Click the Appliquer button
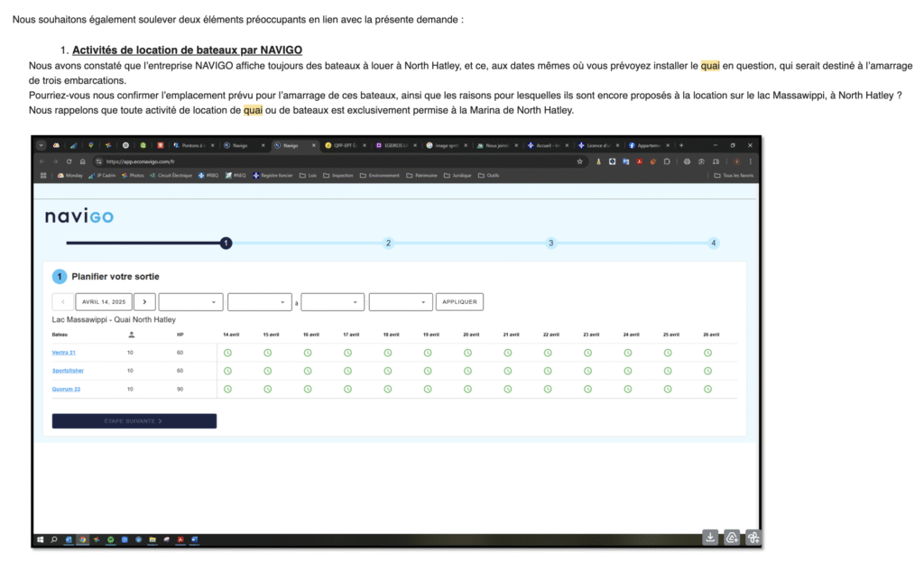 [459, 302]
